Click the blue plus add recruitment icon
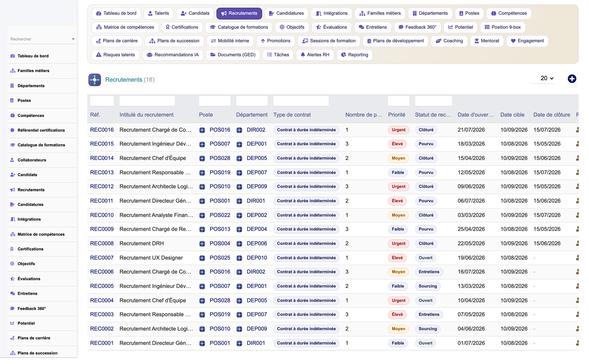589x364 pixels. click(572, 79)
